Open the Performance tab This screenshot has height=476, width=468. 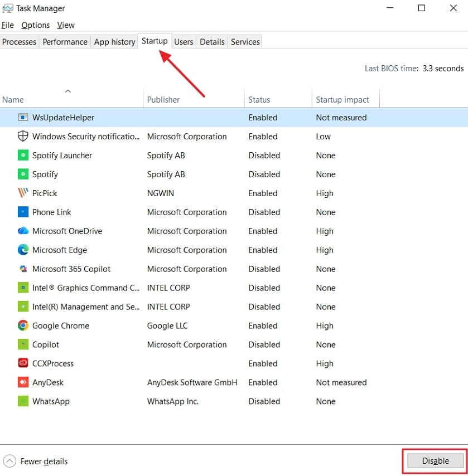coord(64,42)
